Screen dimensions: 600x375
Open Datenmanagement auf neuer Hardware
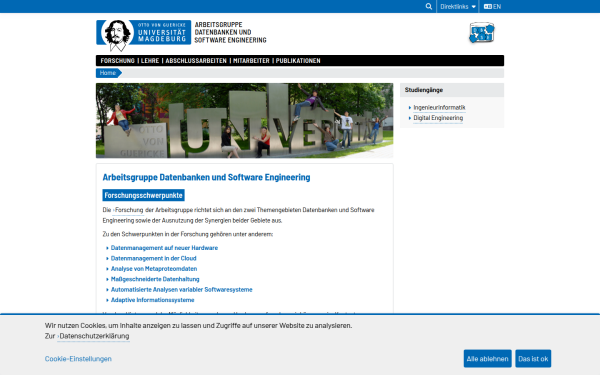pyautogui.click(x=164, y=248)
